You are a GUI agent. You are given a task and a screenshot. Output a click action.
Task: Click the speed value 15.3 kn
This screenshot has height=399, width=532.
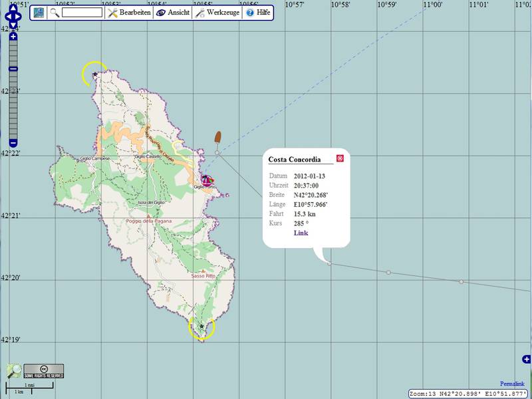point(305,213)
